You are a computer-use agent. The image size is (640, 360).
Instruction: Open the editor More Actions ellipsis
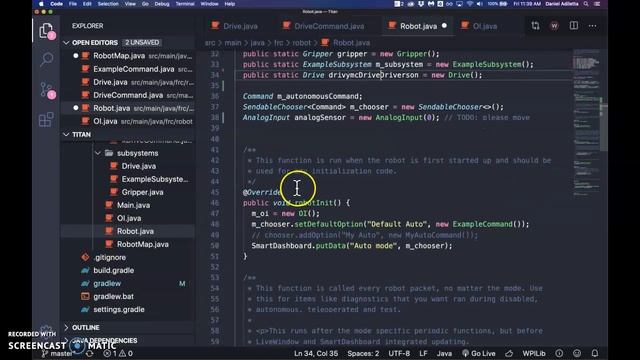coord(592,26)
